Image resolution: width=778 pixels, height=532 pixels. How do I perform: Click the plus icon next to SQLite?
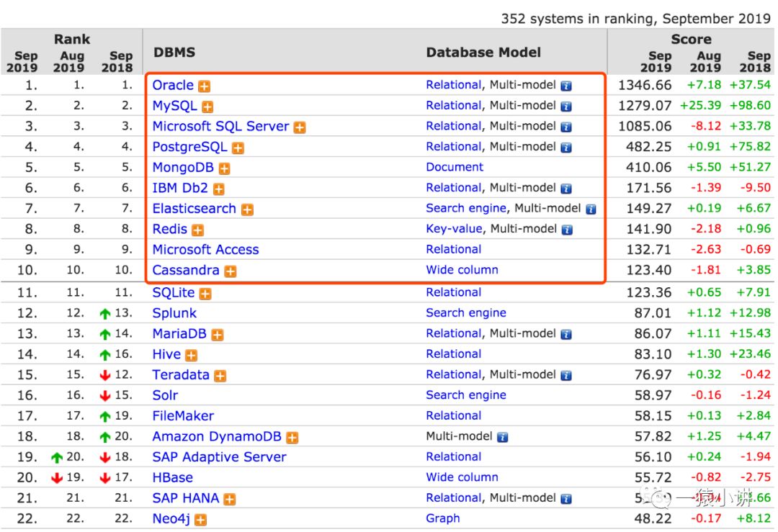[x=205, y=294]
